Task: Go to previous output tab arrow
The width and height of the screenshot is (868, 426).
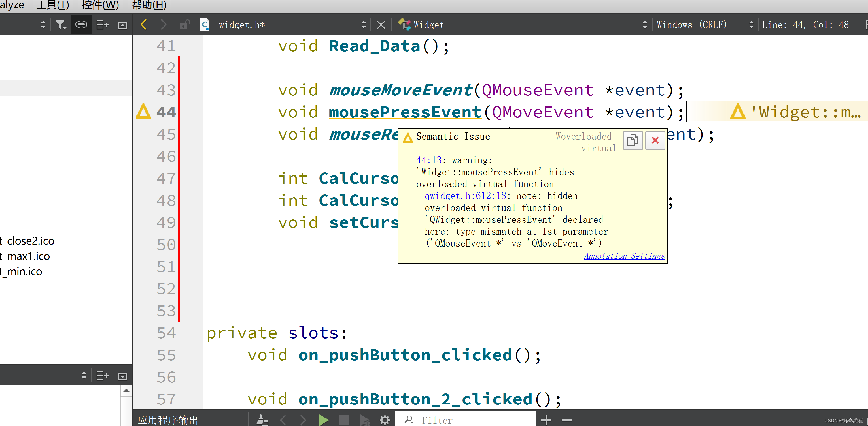Action: (x=283, y=419)
